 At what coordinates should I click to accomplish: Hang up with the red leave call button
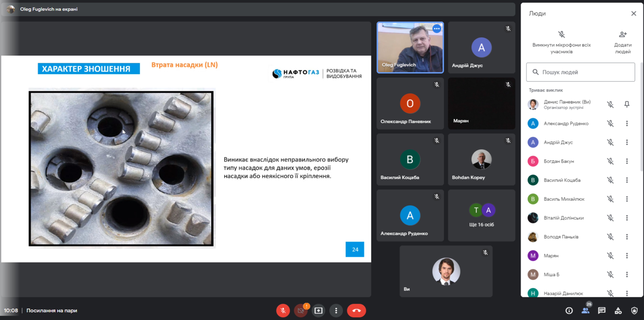click(x=356, y=311)
